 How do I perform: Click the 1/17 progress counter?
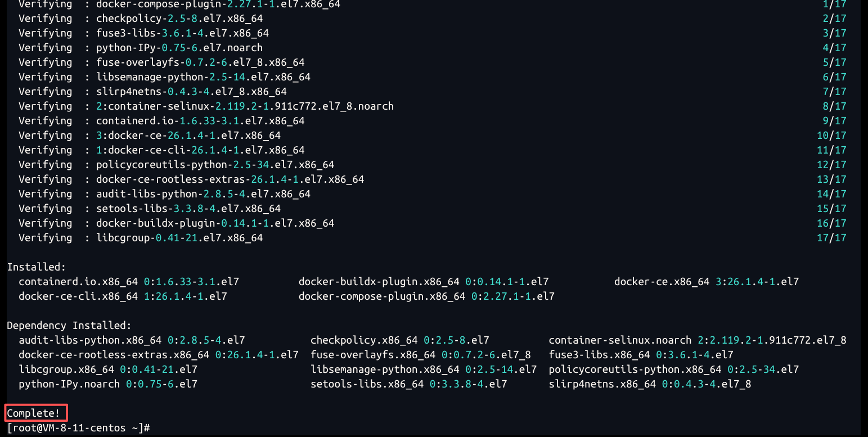(x=834, y=4)
